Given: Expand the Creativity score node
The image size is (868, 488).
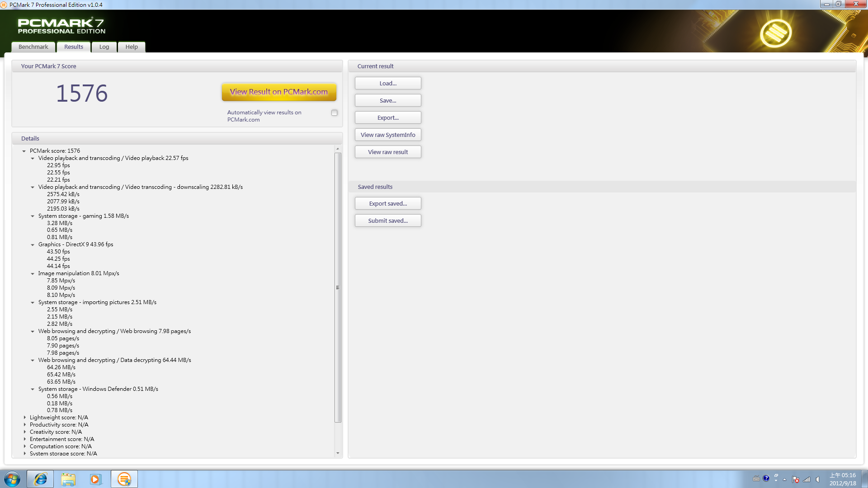Looking at the screenshot, I should click(24, 432).
